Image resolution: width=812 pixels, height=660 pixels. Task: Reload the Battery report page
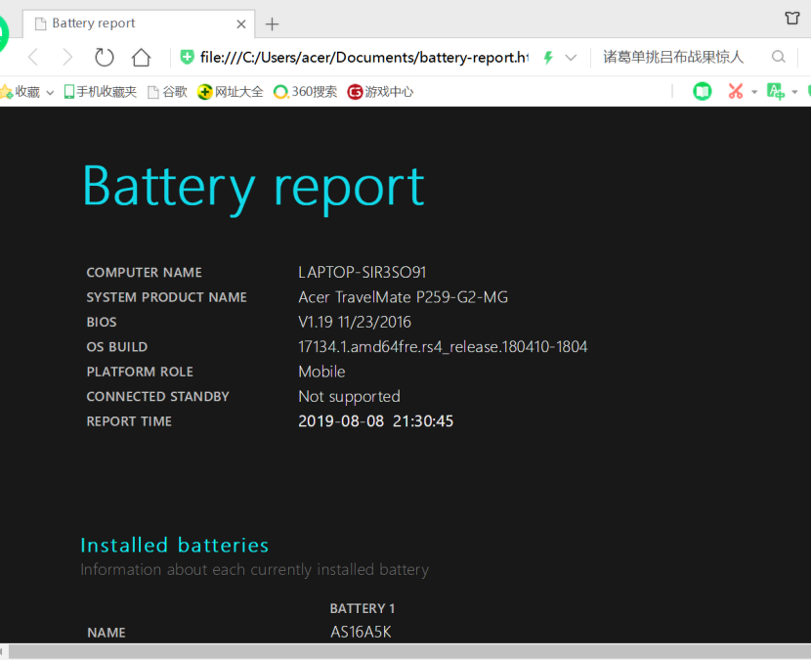[x=104, y=57]
